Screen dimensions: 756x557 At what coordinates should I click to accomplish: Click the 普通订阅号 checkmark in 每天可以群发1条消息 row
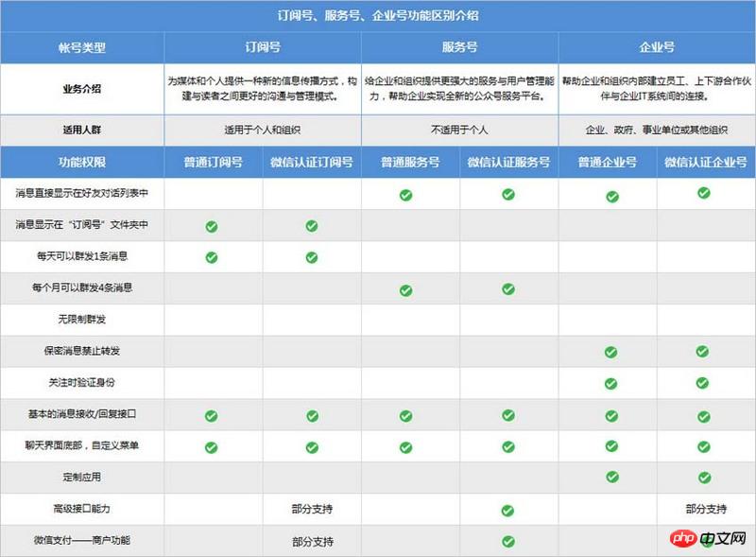pyautogui.click(x=212, y=257)
